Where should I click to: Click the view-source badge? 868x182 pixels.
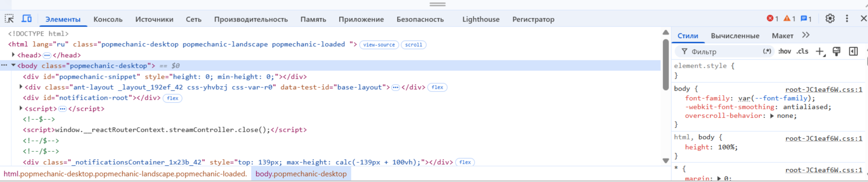(379, 45)
